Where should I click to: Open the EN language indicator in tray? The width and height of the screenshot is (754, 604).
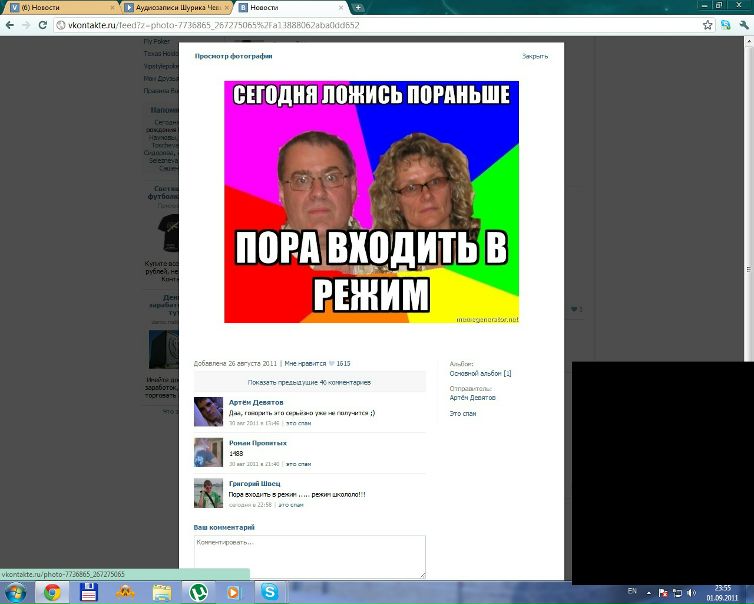click(632, 591)
